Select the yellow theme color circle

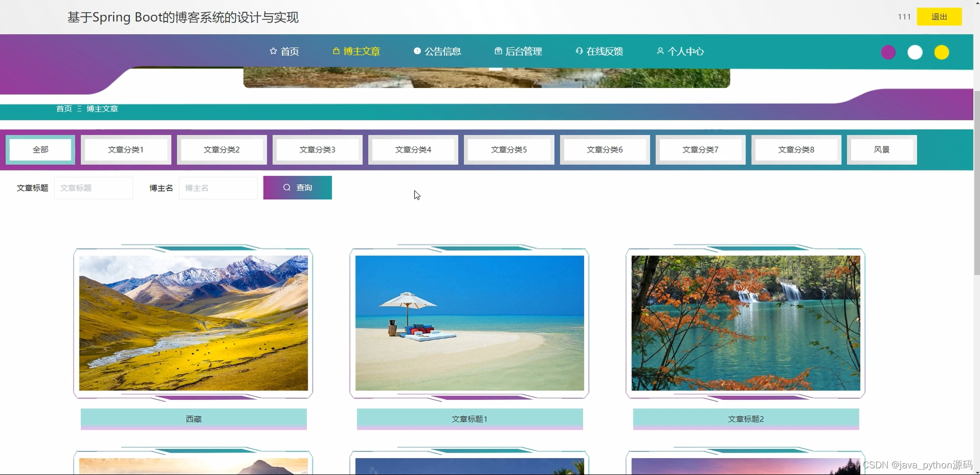pyautogui.click(x=942, y=52)
